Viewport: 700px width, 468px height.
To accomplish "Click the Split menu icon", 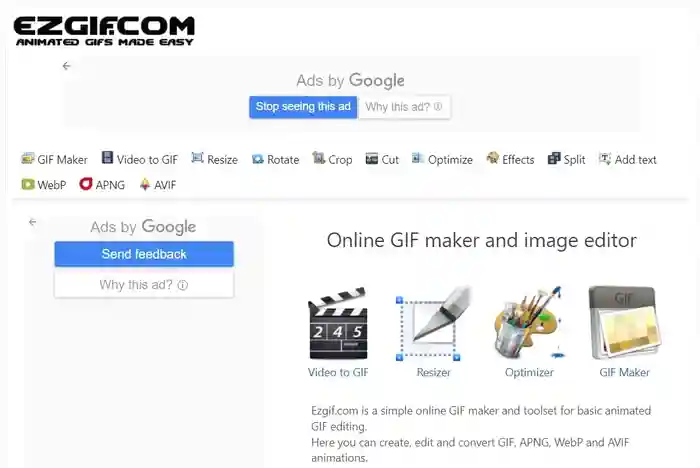I will coord(554,159).
